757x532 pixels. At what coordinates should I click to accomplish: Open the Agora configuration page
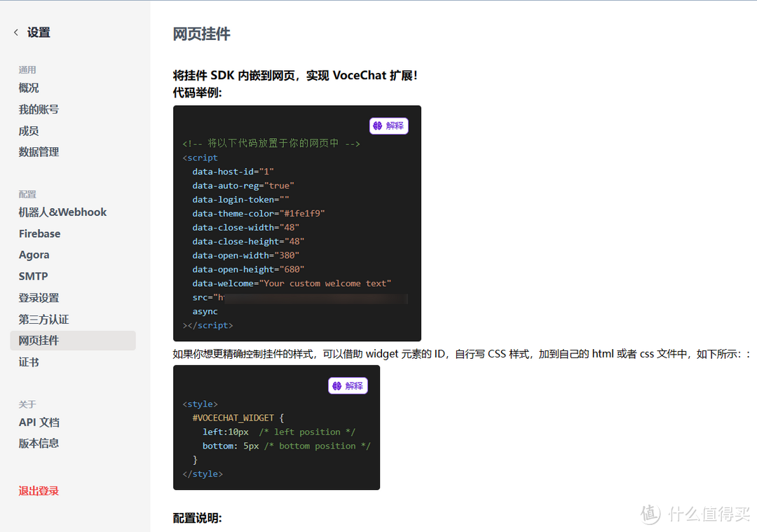[x=34, y=255]
